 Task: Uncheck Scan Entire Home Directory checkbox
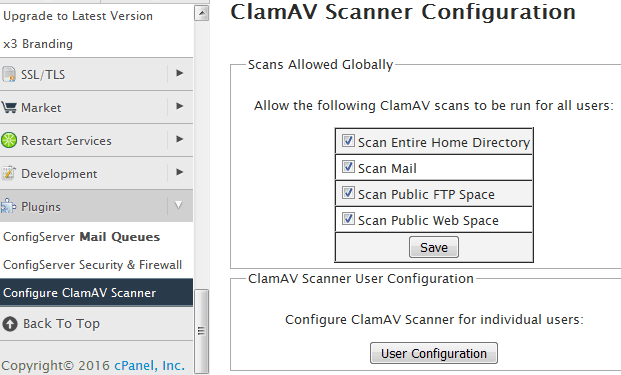pyautogui.click(x=348, y=141)
